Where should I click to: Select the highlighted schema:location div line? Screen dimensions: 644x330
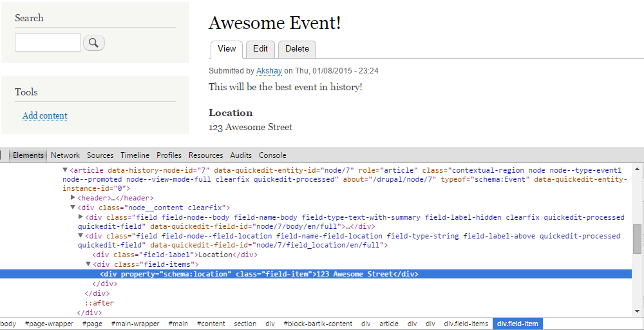[258, 274]
